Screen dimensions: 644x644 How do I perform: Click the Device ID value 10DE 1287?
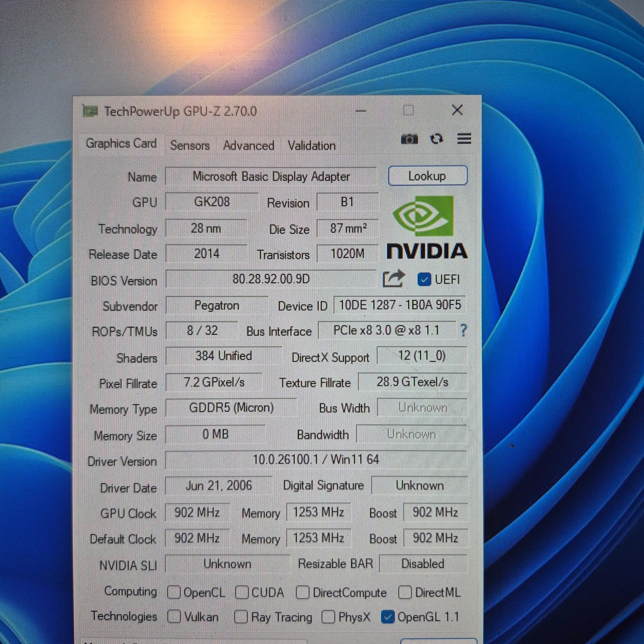pyautogui.click(x=400, y=305)
